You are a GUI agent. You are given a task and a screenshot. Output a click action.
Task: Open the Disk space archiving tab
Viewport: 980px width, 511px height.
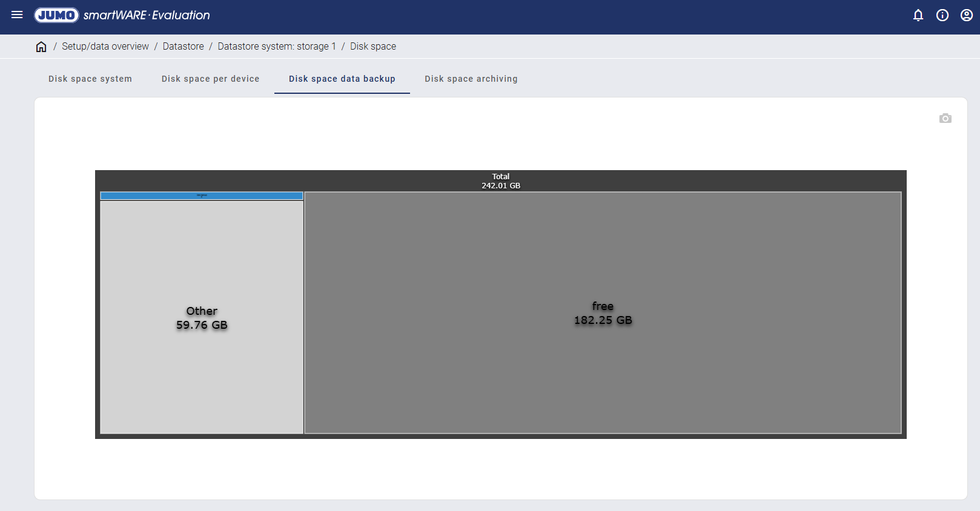point(471,79)
